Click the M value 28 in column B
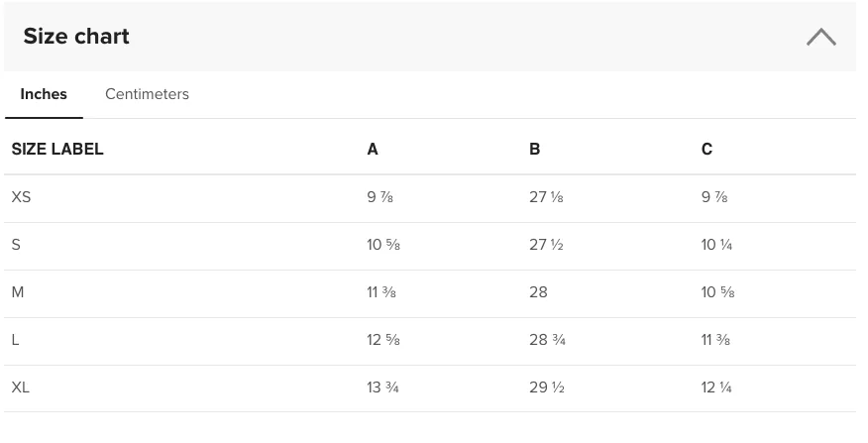This screenshot has height=443, width=868. coord(538,292)
